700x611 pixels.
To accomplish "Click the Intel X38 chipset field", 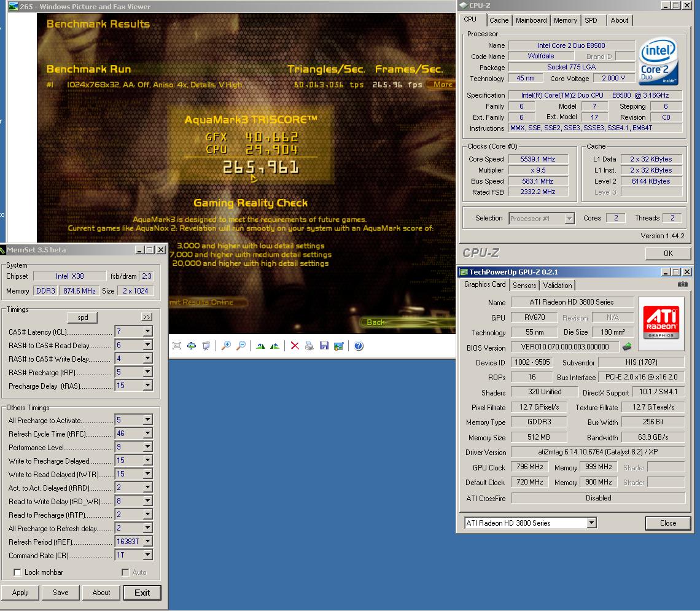I will pos(69,276).
